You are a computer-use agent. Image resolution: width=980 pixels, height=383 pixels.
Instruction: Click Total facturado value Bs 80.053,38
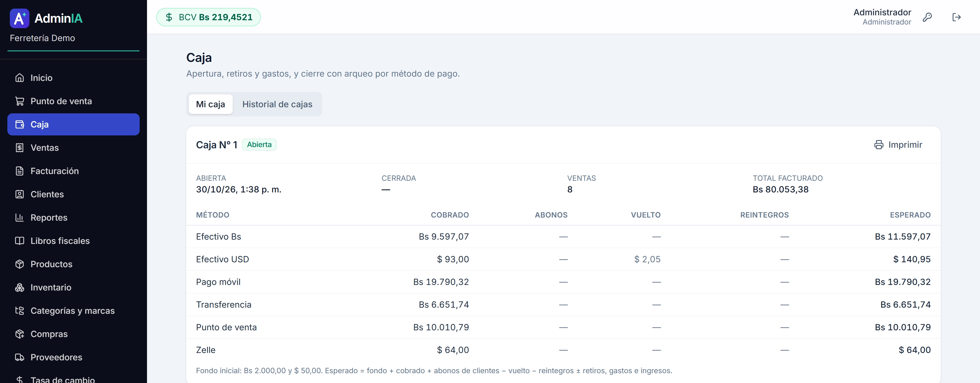[780, 189]
